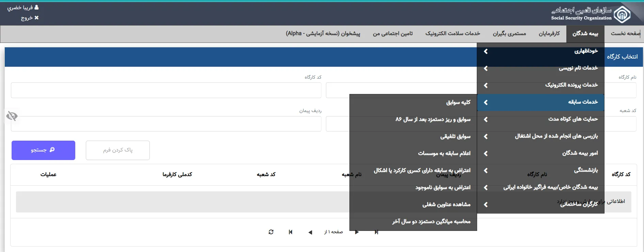Click the X icon beside خروج
Image resolution: width=644 pixels, height=252 pixels.
tap(37, 18)
